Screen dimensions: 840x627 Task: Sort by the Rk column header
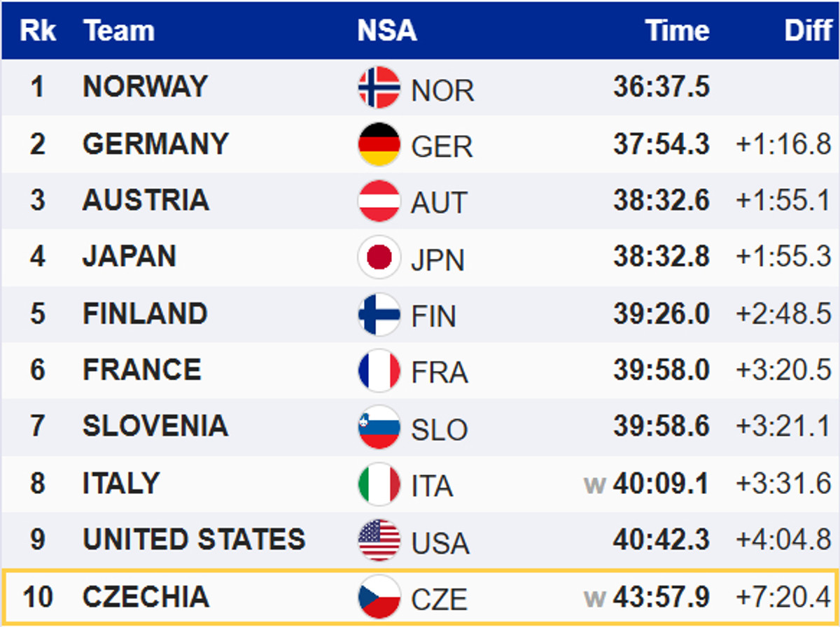point(38,31)
